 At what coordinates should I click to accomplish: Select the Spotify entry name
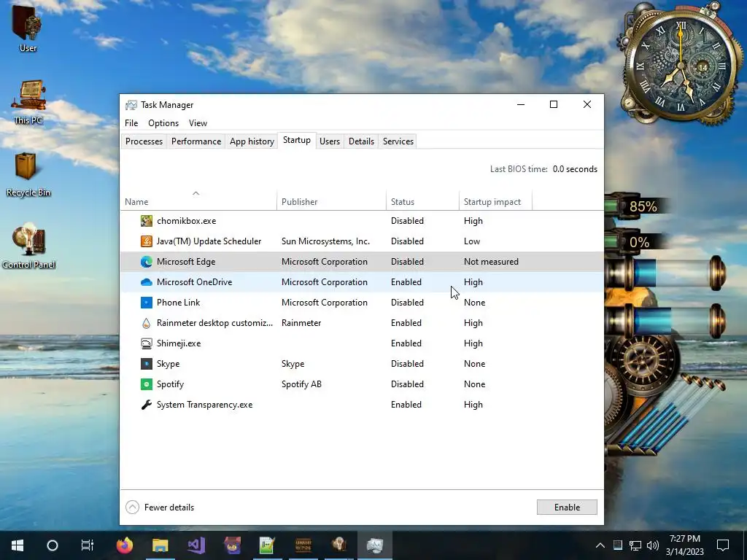[x=170, y=384]
